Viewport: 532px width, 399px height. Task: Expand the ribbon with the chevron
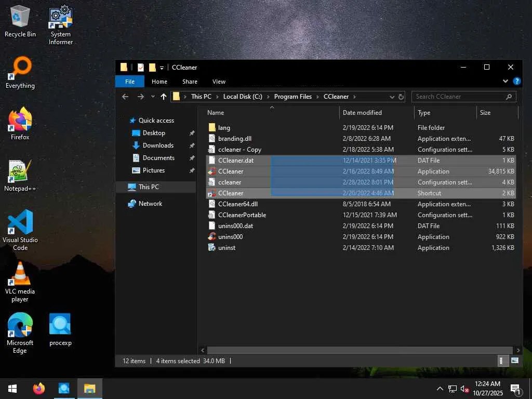pos(505,81)
